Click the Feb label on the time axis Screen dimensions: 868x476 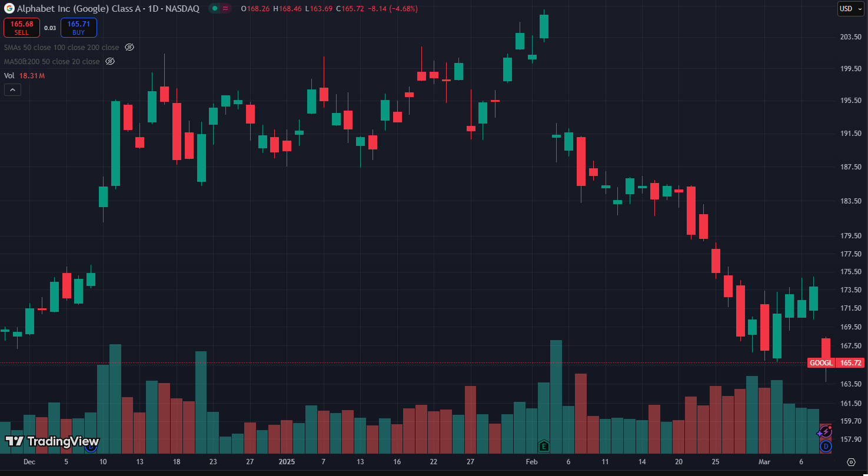pos(531,462)
